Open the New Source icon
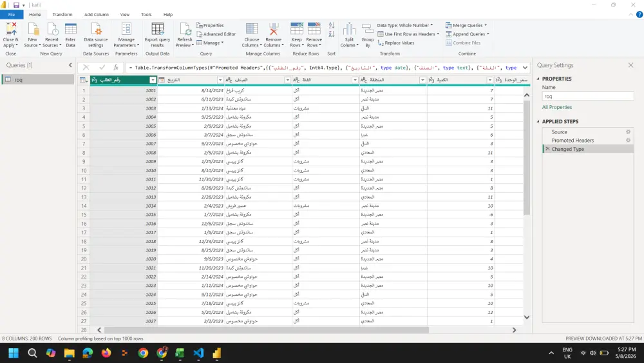Viewport: 644px width, 363px height. pyautogui.click(x=32, y=30)
